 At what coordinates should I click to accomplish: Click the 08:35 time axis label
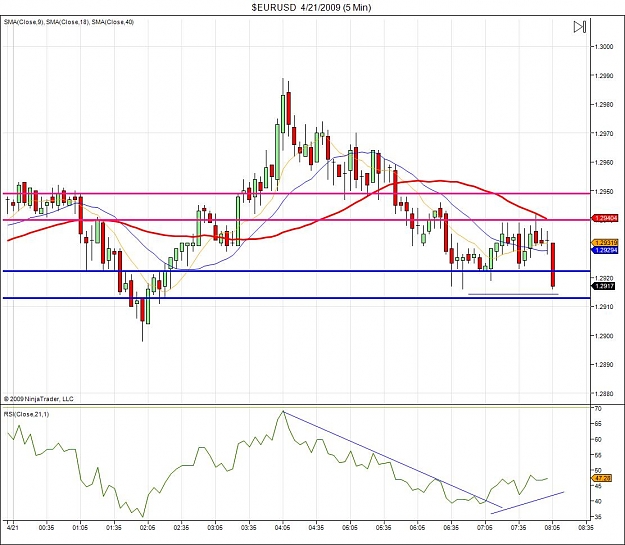(x=586, y=527)
